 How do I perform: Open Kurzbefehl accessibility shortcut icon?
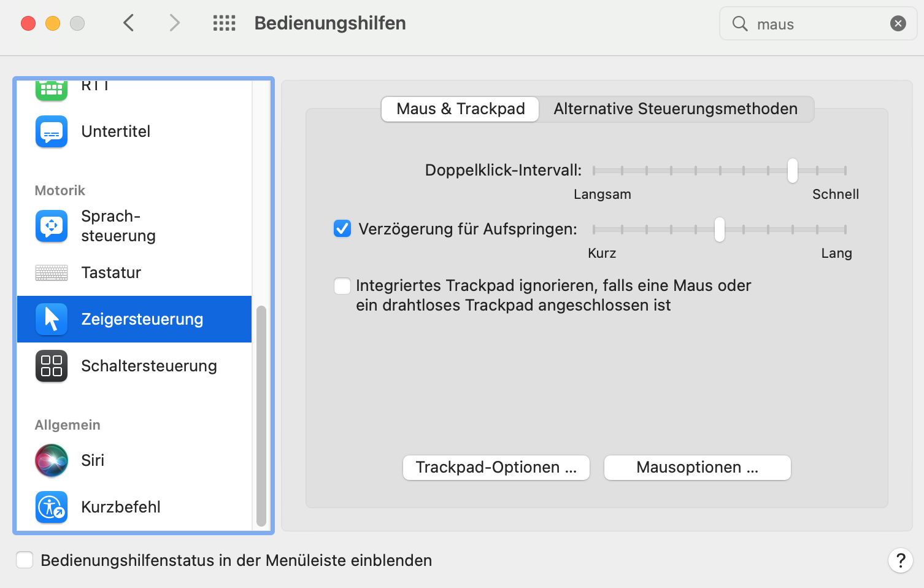click(x=52, y=507)
